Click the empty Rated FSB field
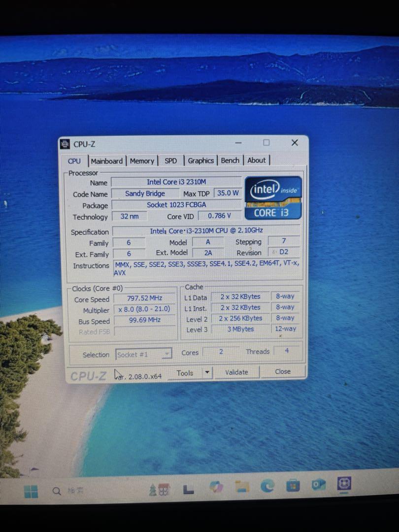Image resolution: width=399 pixels, height=532 pixels. [x=145, y=331]
